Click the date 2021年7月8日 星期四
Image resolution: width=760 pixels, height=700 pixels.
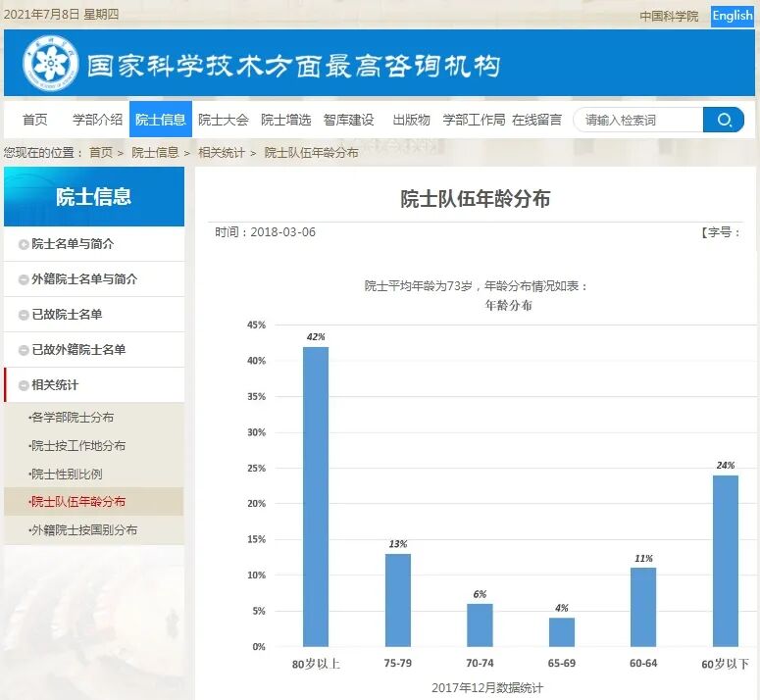coord(61,14)
